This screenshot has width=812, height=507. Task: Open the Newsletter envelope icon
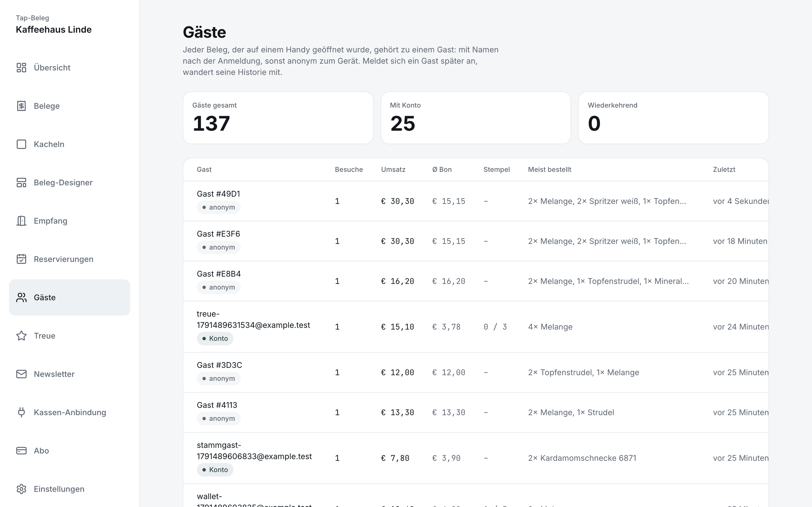(21, 374)
